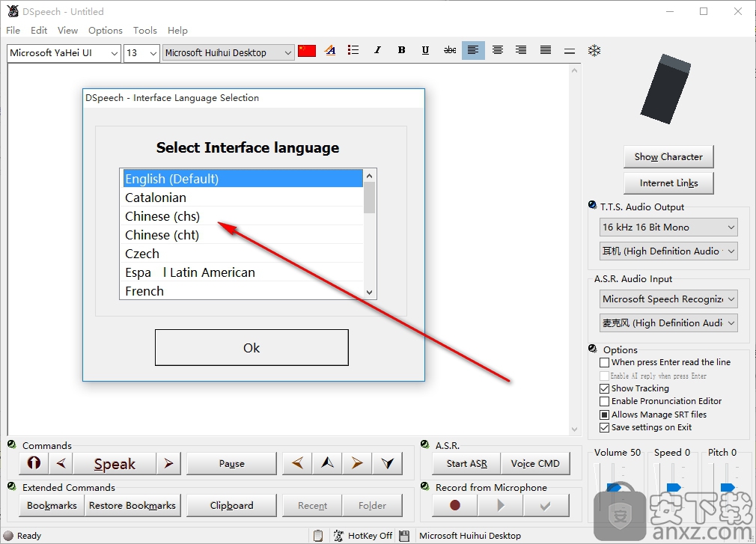756x544 pixels.
Task: Click the orange right navigation arrow
Action: [x=357, y=463]
